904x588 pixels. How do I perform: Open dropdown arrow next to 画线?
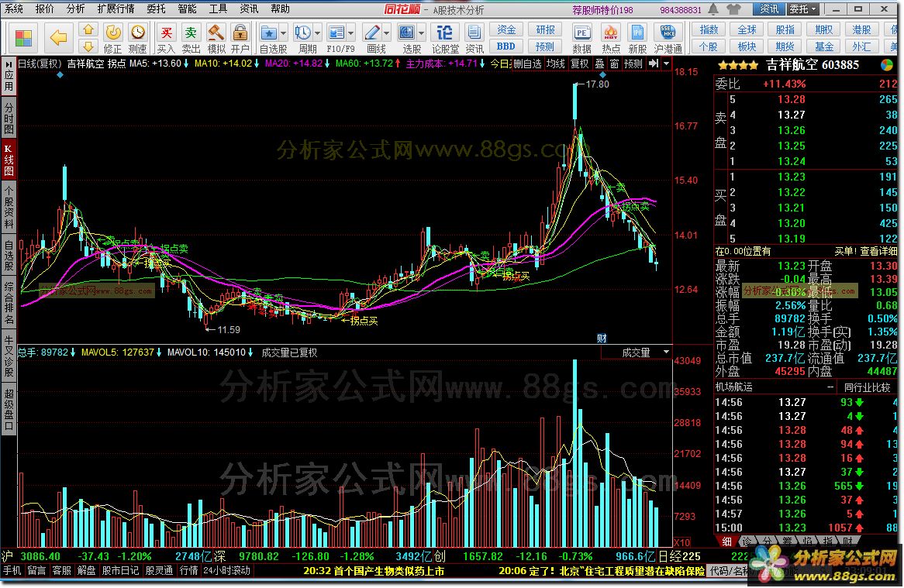pyautogui.click(x=387, y=33)
